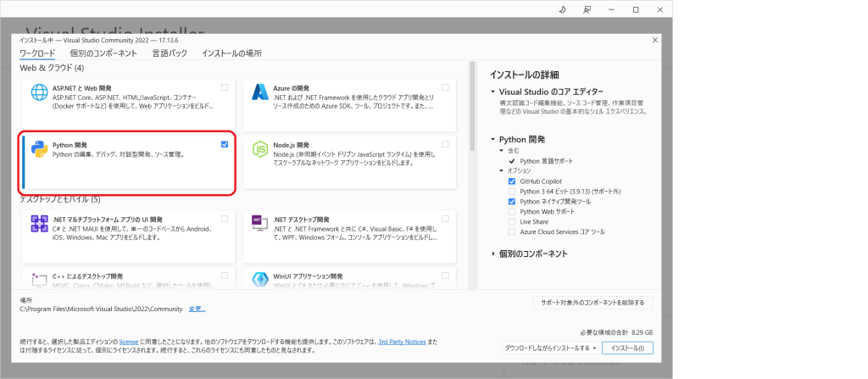The height and width of the screenshot is (379, 868).
Task: Disable the GitHub Copilot option checkbox
Action: click(x=511, y=181)
